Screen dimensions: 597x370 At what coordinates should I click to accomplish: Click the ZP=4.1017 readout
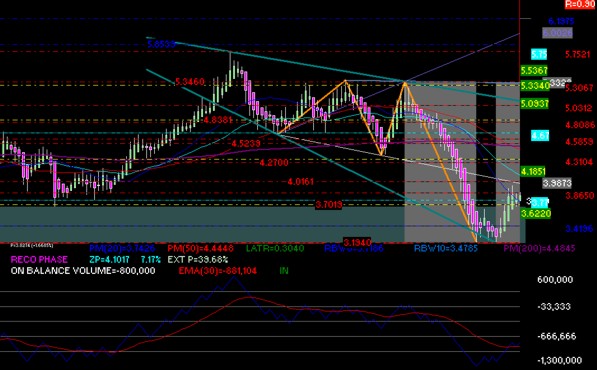click(109, 260)
